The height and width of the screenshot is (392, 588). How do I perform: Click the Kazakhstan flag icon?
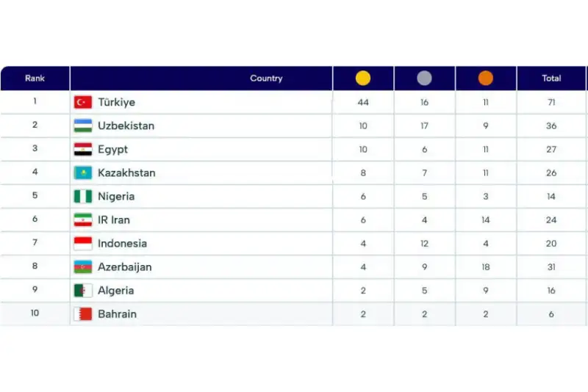(83, 173)
